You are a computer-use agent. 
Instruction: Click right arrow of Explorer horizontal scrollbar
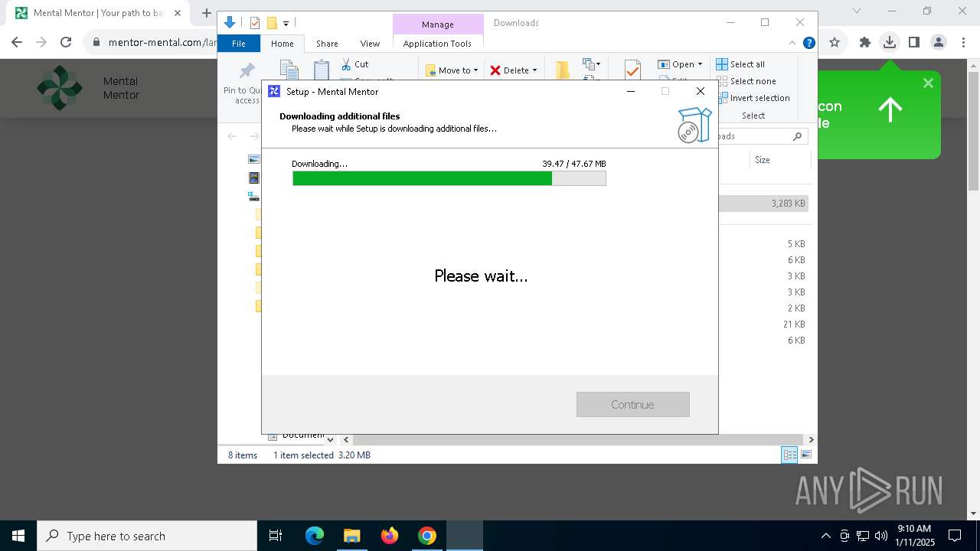(x=811, y=439)
